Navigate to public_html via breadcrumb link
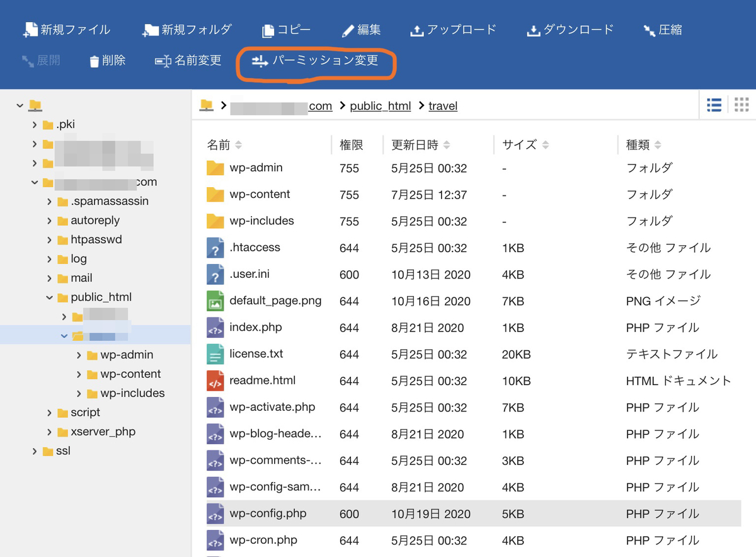 pyautogui.click(x=381, y=106)
